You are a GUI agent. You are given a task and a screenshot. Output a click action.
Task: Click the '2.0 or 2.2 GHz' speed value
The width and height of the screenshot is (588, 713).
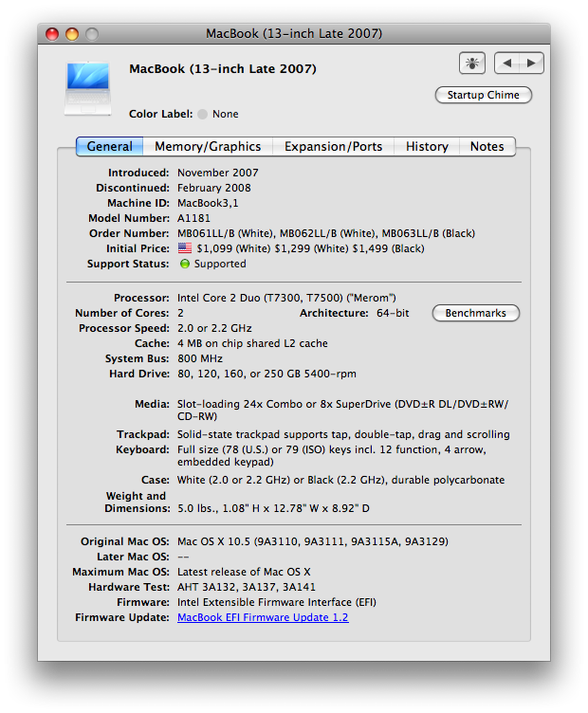pos(214,328)
